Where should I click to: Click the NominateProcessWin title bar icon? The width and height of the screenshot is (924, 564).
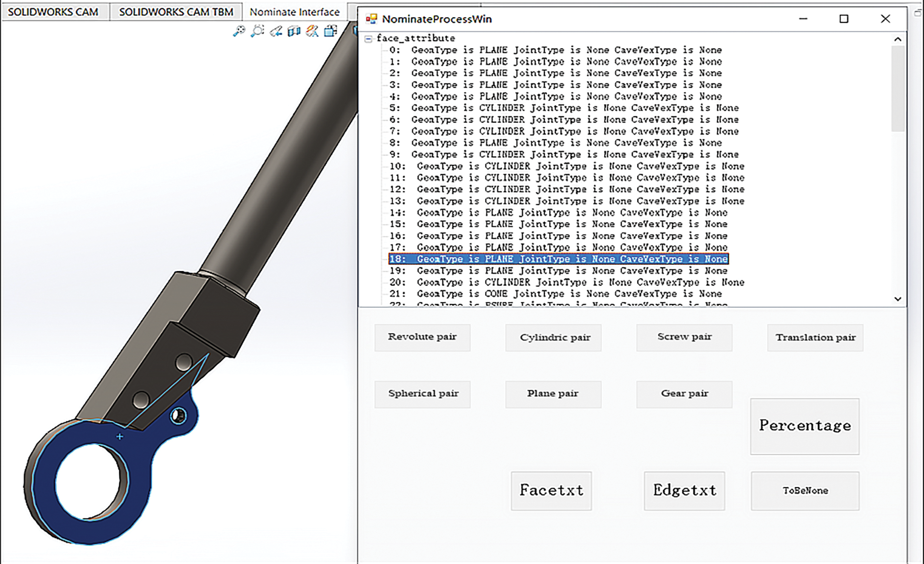coord(371,19)
